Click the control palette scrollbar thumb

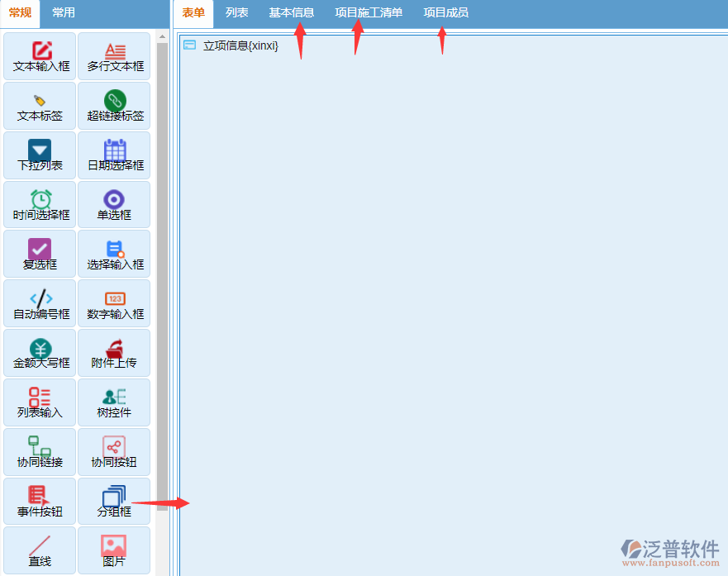[x=162, y=277]
